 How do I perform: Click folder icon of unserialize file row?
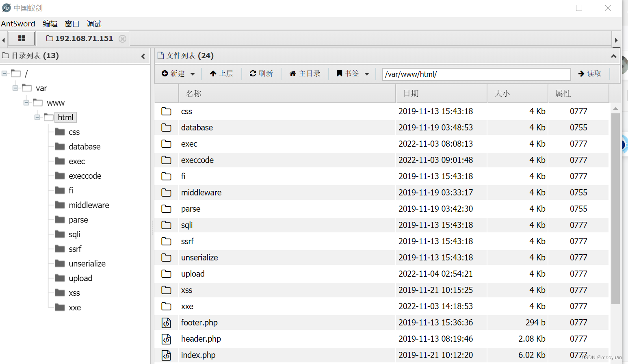166,258
